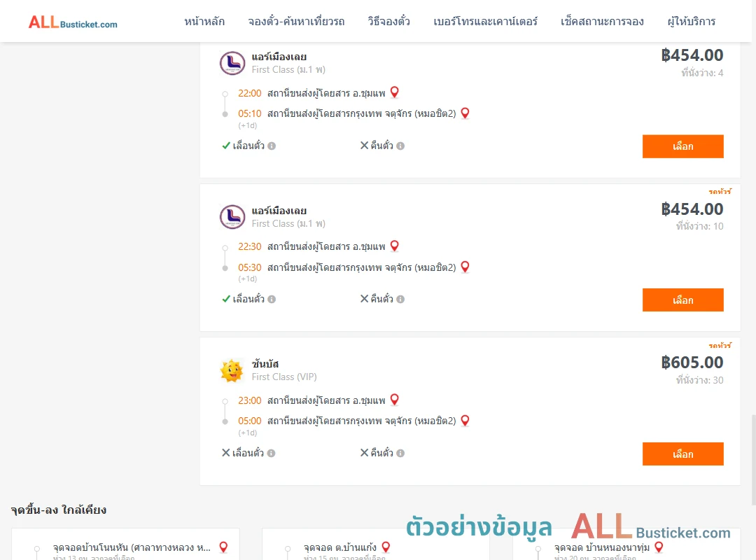Click ที่นั่งว่าง: 4 seat count
The height and width of the screenshot is (560, 756).
pyautogui.click(x=702, y=73)
